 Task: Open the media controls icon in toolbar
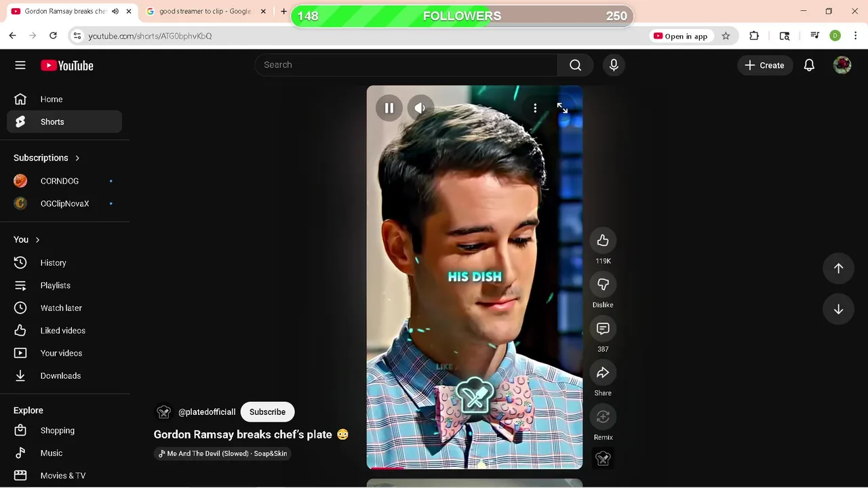tap(815, 36)
